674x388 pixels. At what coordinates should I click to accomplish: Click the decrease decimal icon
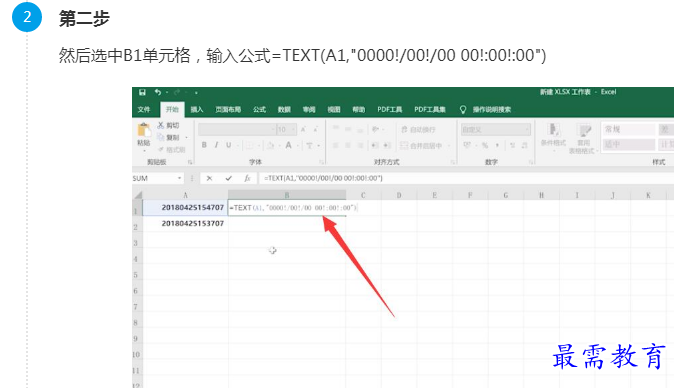(525, 145)
